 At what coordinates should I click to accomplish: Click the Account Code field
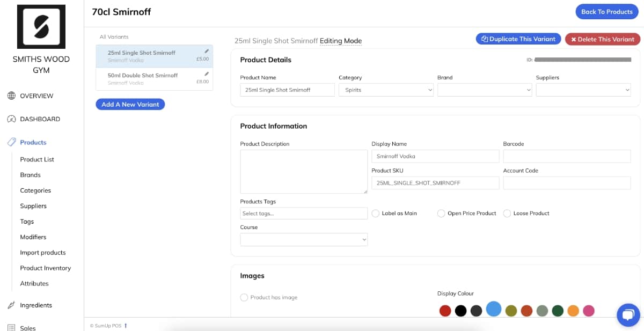pyautogui.click(x=567, y=183)
